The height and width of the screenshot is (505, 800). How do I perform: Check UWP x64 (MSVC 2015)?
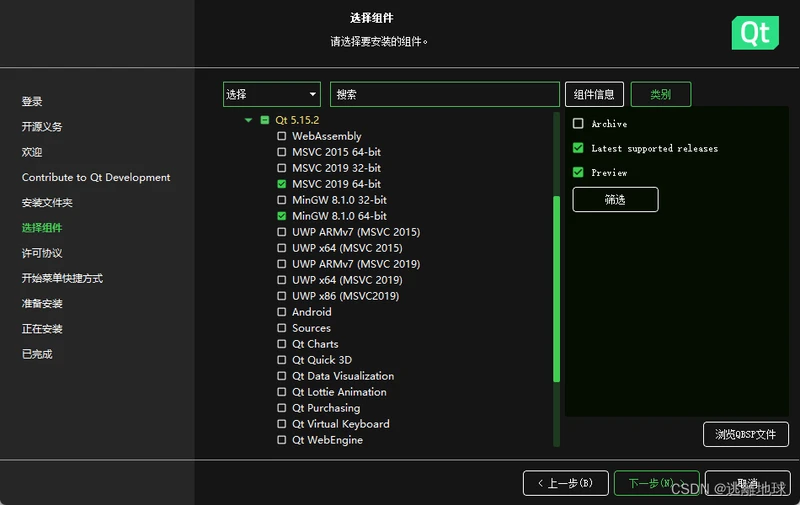tap(282, 248)
